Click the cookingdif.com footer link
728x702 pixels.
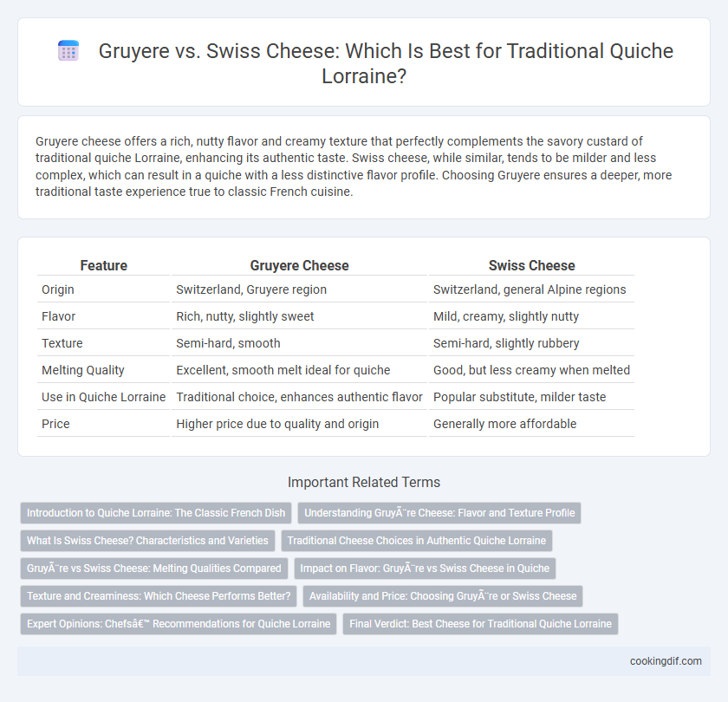(x=666, y=661)
